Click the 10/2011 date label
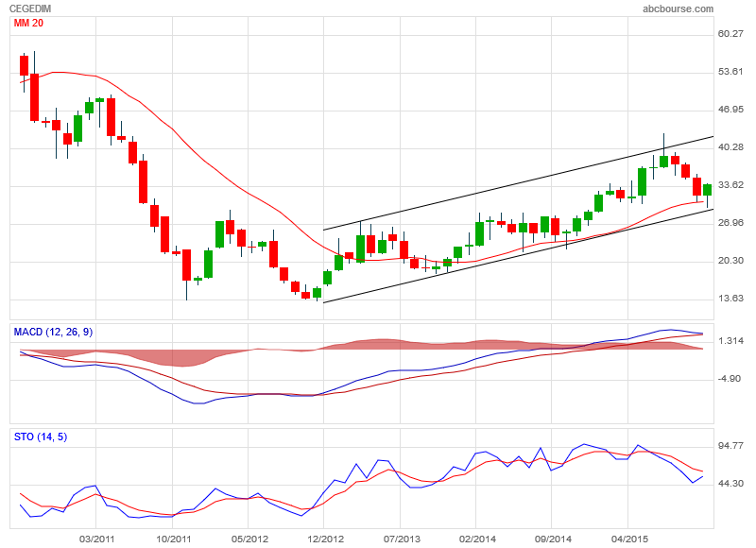This screenshot has width=756, height=548. pyautogui.click(x=173, y=539)
